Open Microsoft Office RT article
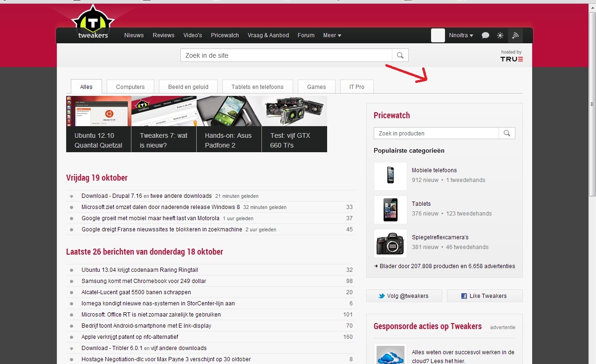 point(151,315)
